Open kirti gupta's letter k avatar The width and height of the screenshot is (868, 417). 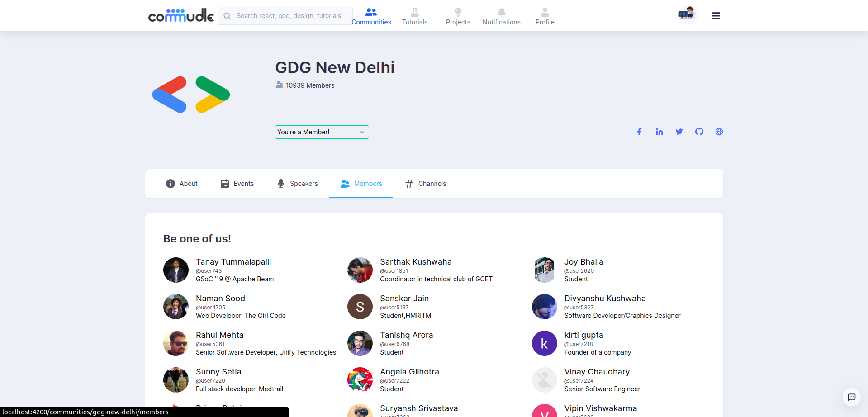click(544, 343)
